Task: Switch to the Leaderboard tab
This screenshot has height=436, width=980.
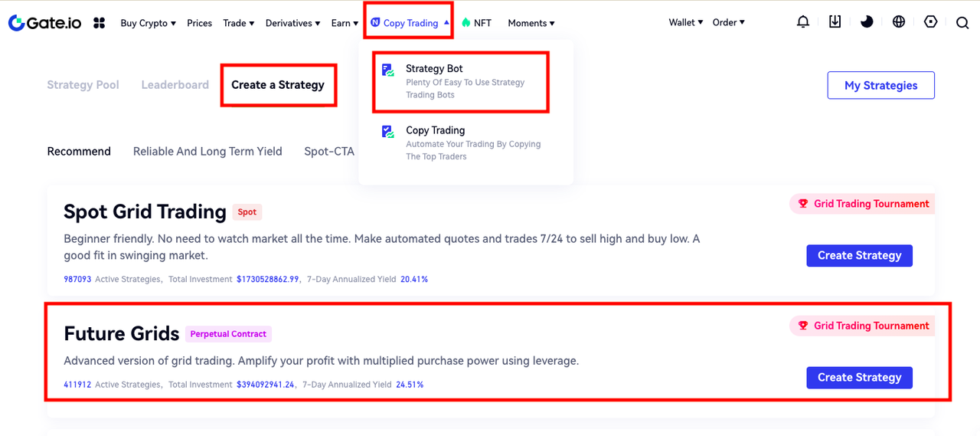Action: [175, 85]
